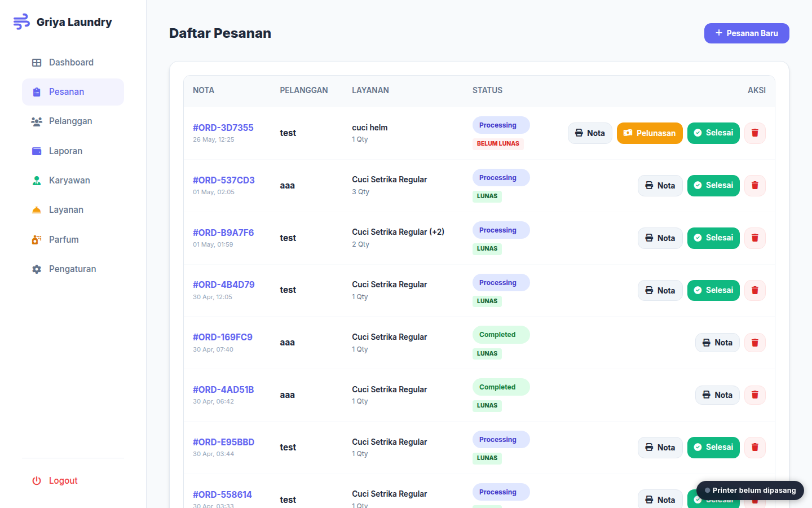Print Nota for order #ORD-4B4D79

point(660,291)
